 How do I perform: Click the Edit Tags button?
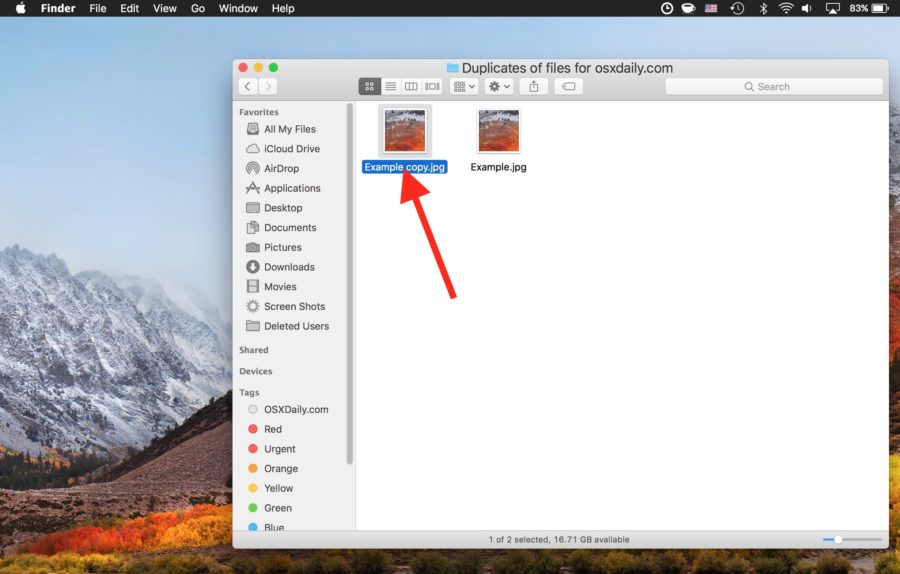(569, 87)
